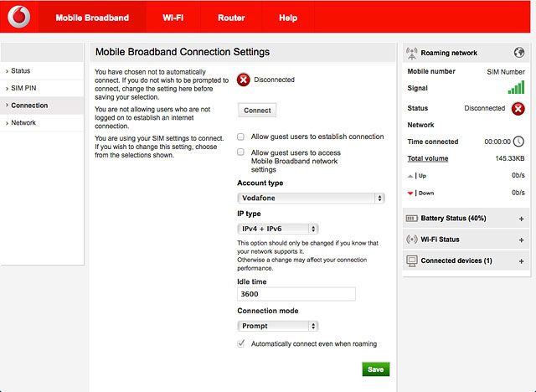Image resolution: width=536 pixels, height=392 pixels.
Task: Click the Idle time label
Action: (x=251, y=282)
